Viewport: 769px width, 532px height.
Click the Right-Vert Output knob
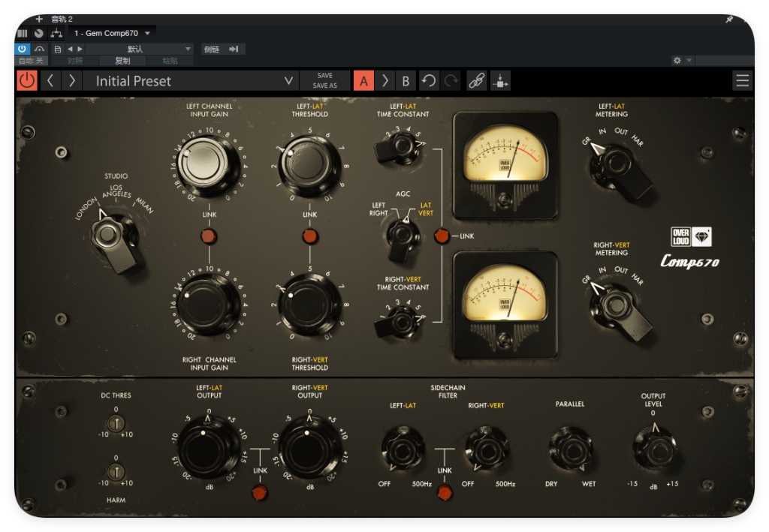pyautogui.click(x=309, y=448)
